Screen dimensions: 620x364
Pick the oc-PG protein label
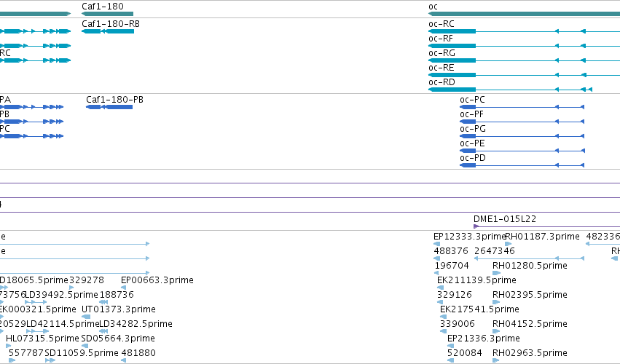(473, 129)
